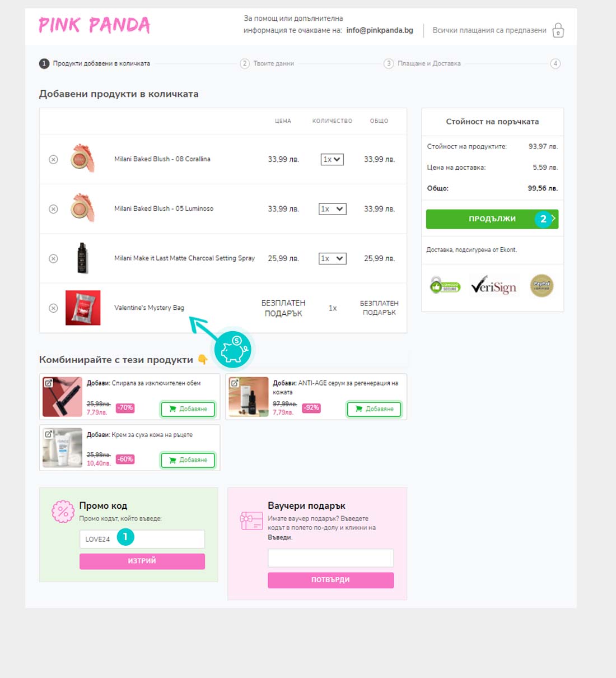616x678 pixels.
Task: Go to step 3 Плащане и Доставка
Action: coord(422,63)
